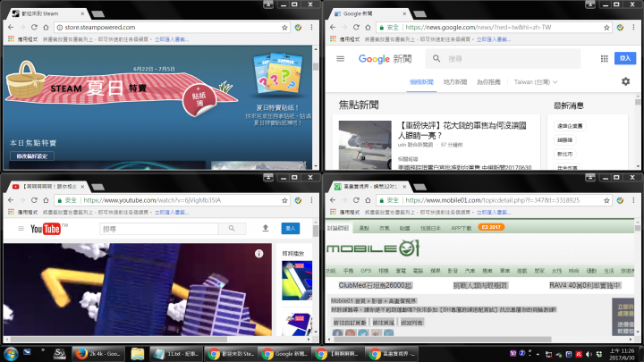The width and height of the screenshot is (644, 362).
Task: Open Chrome menu in Steam window
Action: 311,27
